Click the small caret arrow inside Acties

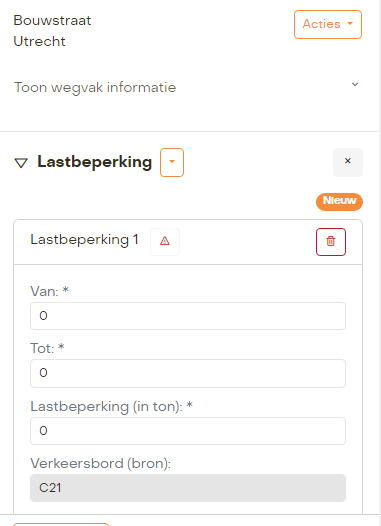click(350, 24)
